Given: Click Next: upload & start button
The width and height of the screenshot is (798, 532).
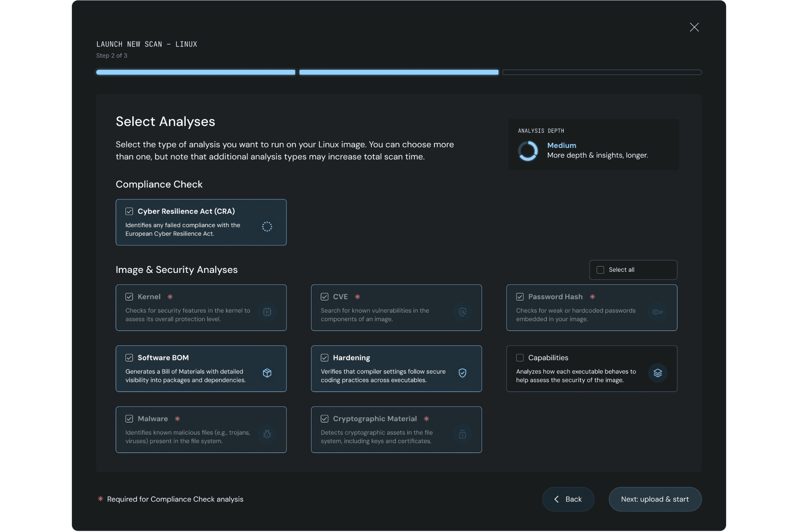Looking at the screenshot, I should [655, 499].
